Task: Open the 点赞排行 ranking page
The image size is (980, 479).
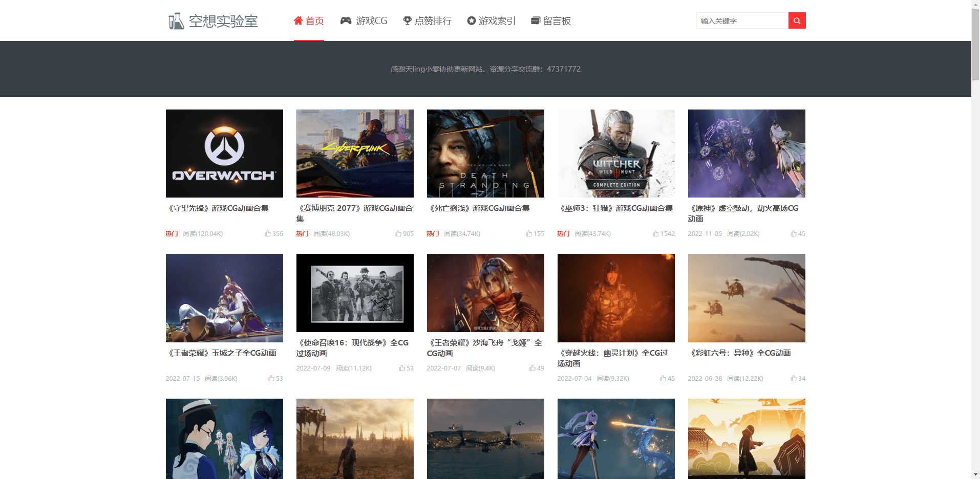Action: [x=428, y=21]
